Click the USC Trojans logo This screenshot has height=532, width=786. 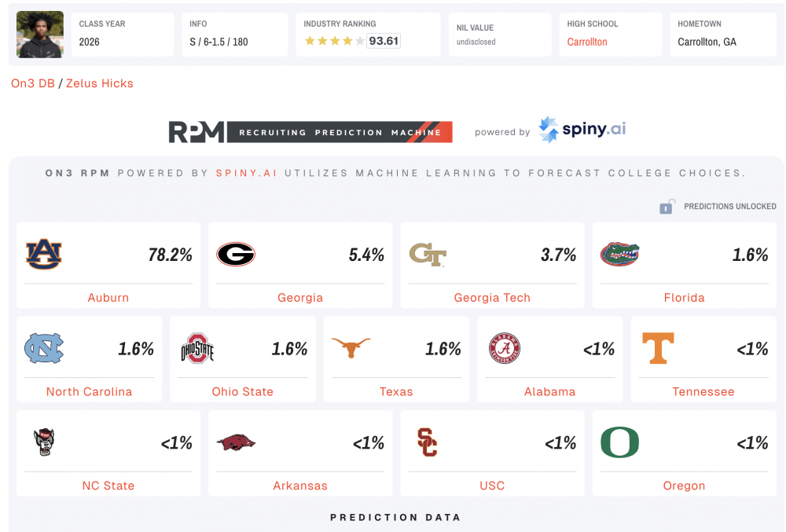click(428, 442)
